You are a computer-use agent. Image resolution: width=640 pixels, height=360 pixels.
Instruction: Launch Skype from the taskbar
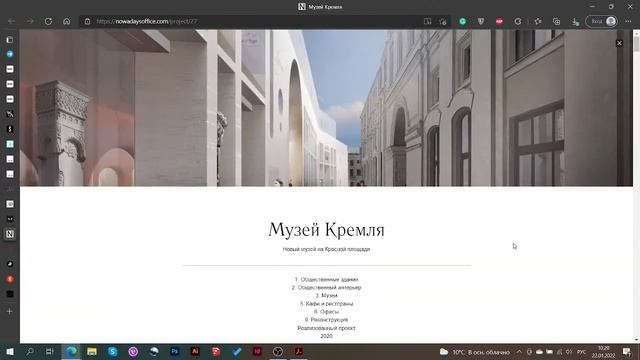point(113,351)
